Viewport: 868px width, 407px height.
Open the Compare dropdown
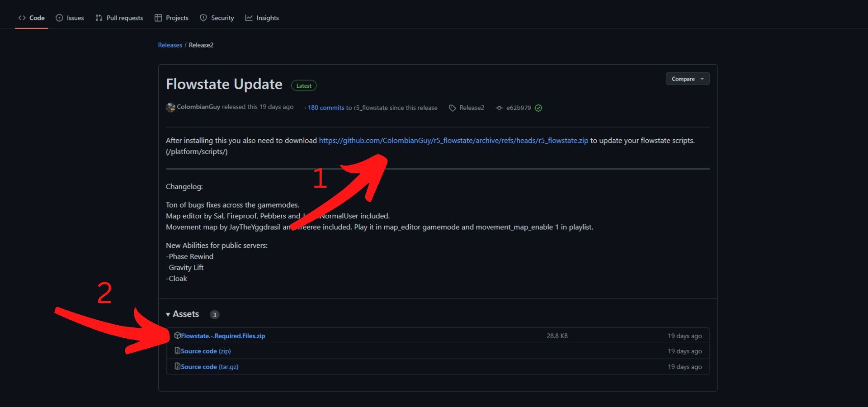pyautogui.click(x=687, y=79)
